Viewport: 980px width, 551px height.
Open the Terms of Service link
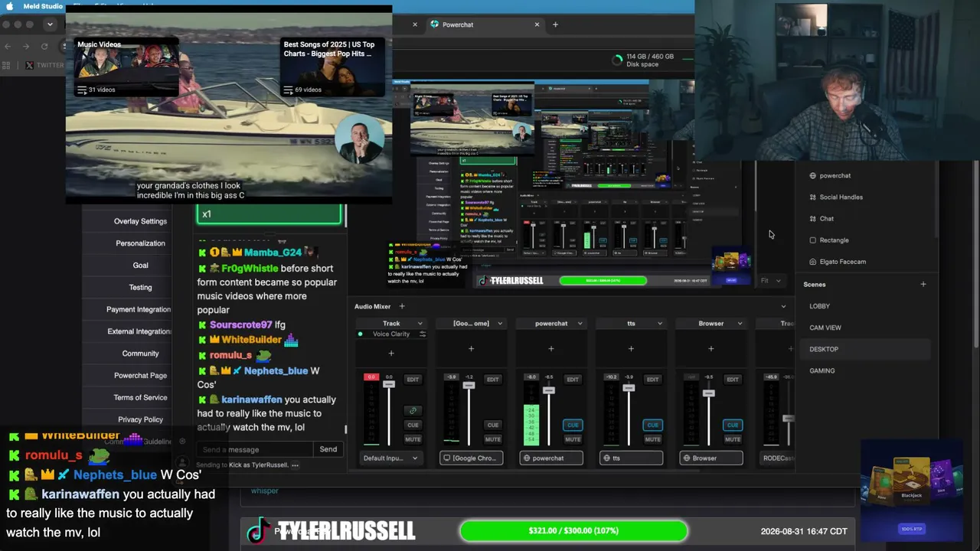[140, 398]
